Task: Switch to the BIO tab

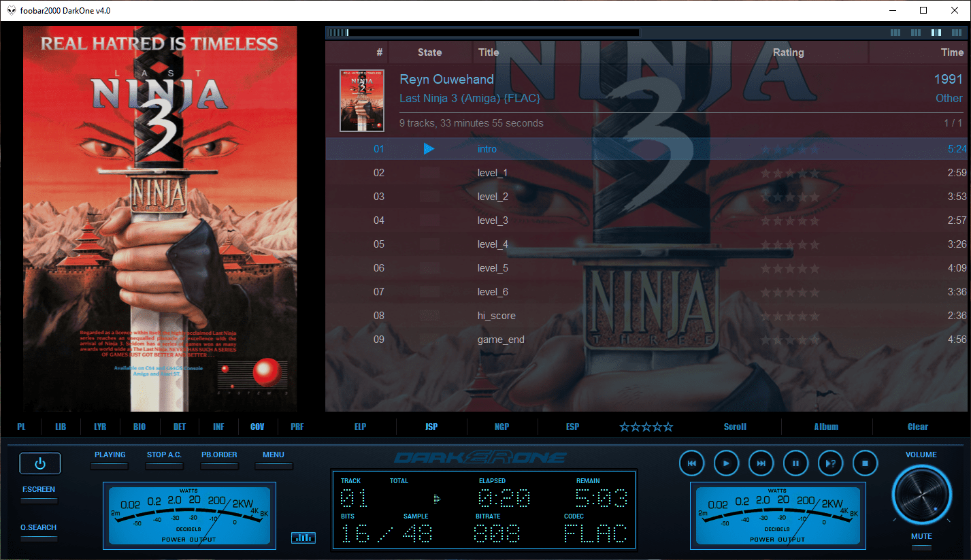Action: 139,427
